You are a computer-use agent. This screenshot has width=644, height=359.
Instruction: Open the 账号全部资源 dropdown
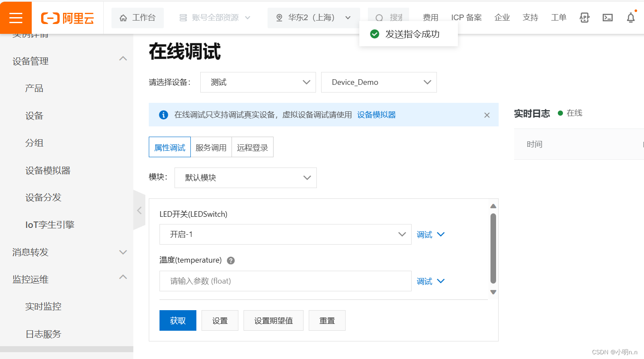(215, 18)
